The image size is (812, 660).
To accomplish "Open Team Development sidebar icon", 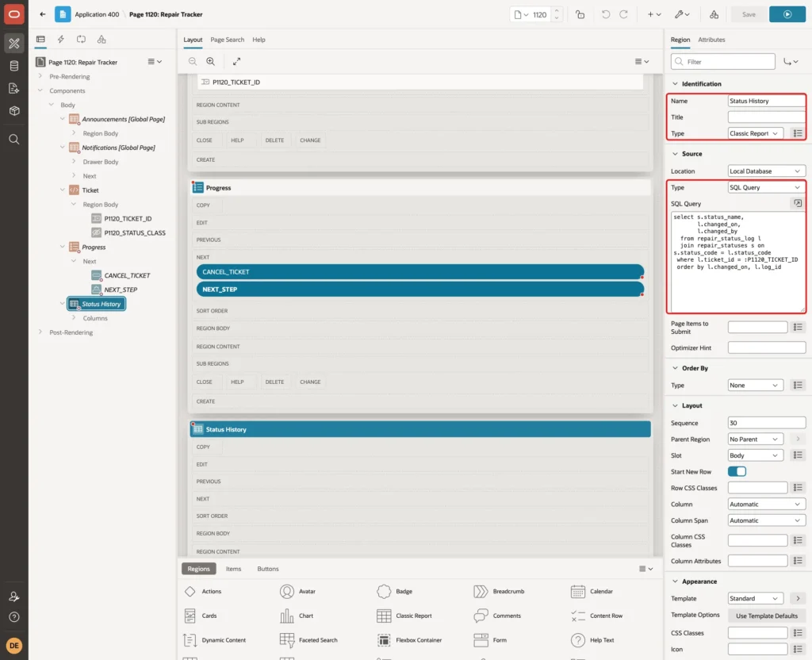I will coord(14,89).
